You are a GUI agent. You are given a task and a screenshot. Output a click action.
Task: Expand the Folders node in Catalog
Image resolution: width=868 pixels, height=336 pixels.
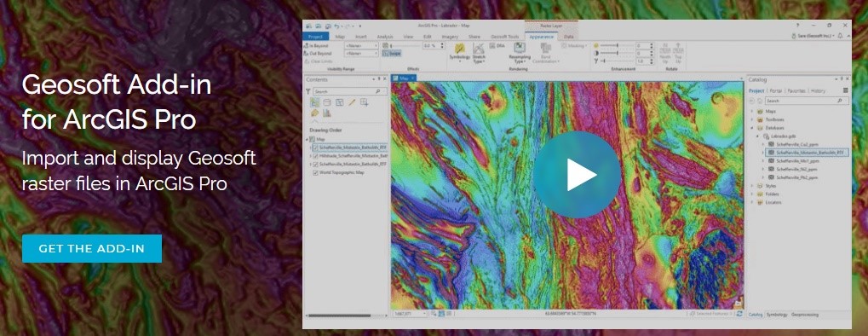tap(752, 194)
